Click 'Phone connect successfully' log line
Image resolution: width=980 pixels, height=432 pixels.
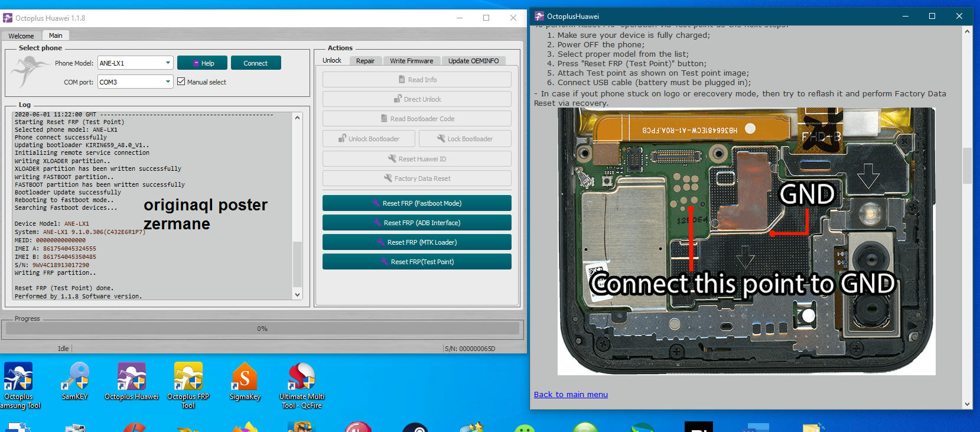click(x=61, y=137)
